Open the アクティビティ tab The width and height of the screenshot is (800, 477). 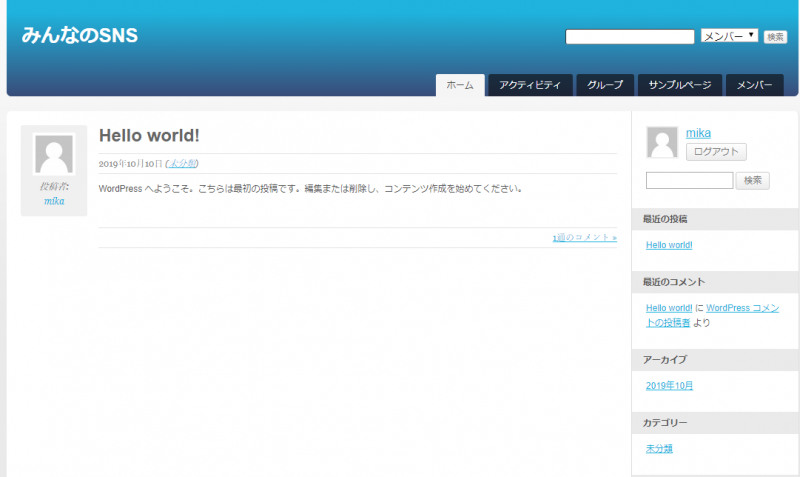[x=530, y=86]
